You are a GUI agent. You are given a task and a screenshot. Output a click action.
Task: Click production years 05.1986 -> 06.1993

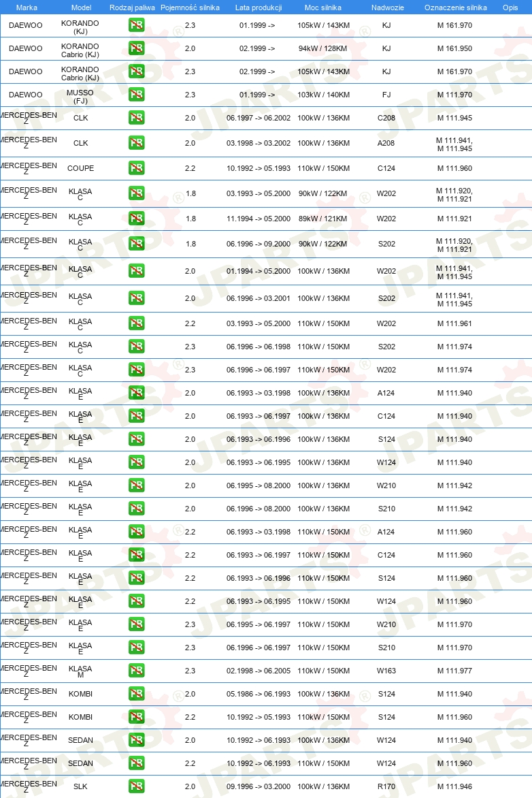259,694
